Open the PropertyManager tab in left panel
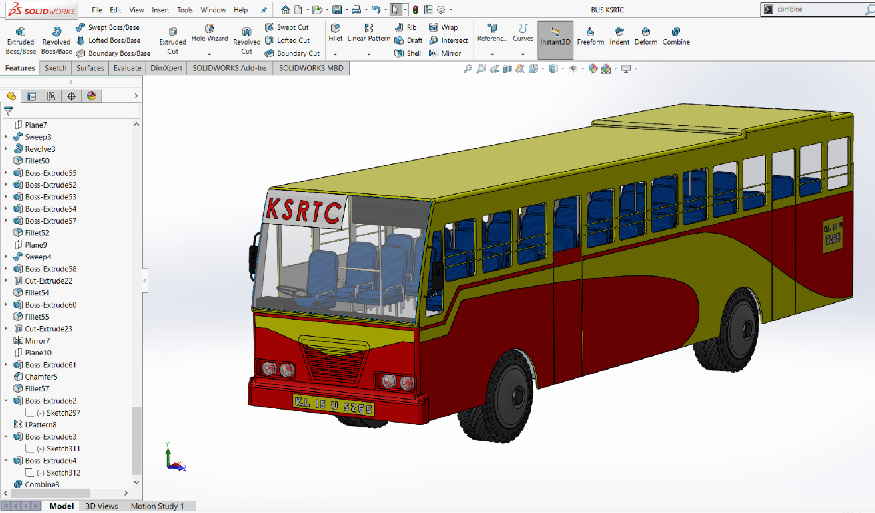The image size is (875, 513). tap(31, 96)
